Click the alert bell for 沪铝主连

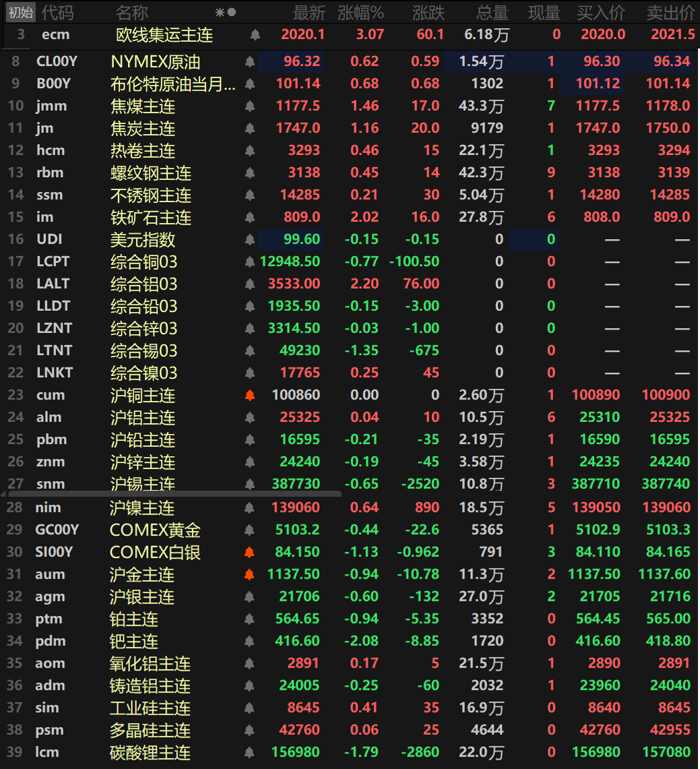pos(250,417)
